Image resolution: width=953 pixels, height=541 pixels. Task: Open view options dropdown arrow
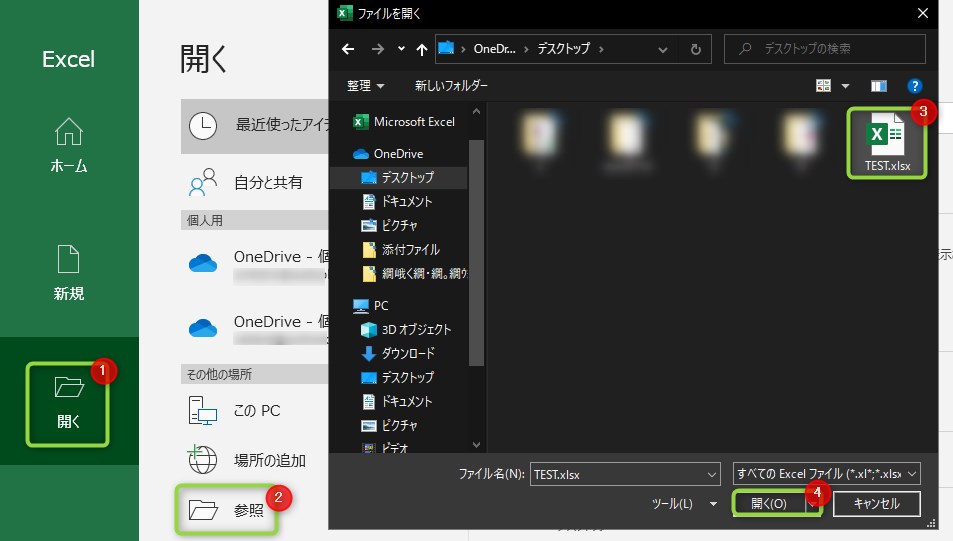(x=845, y=86)
